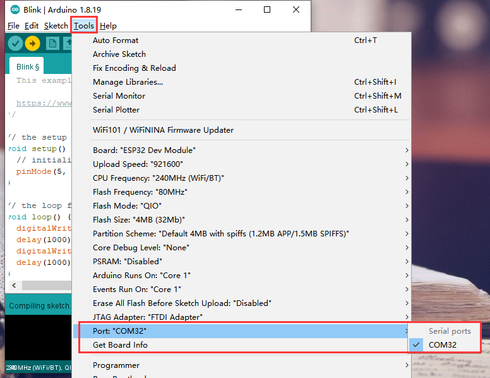Expand Events Run On Core 1 submenu
The image size is (490, 378).
[x=241, y=289]
